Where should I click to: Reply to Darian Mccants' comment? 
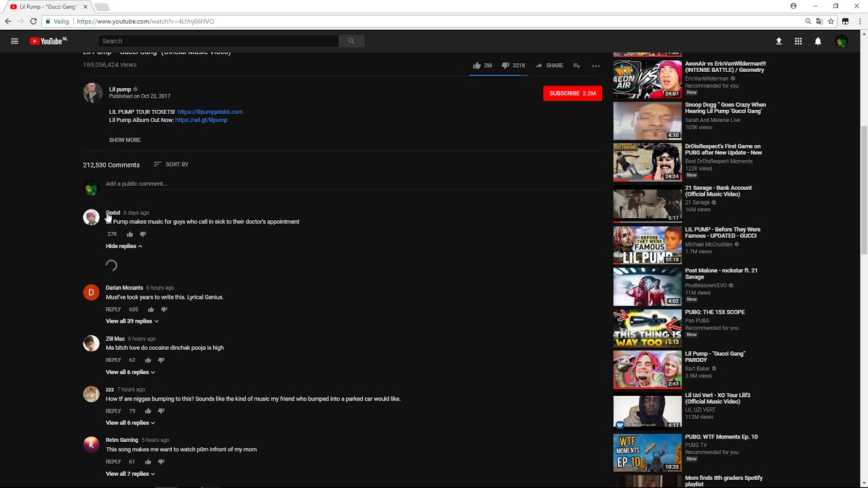pos(113,309)
